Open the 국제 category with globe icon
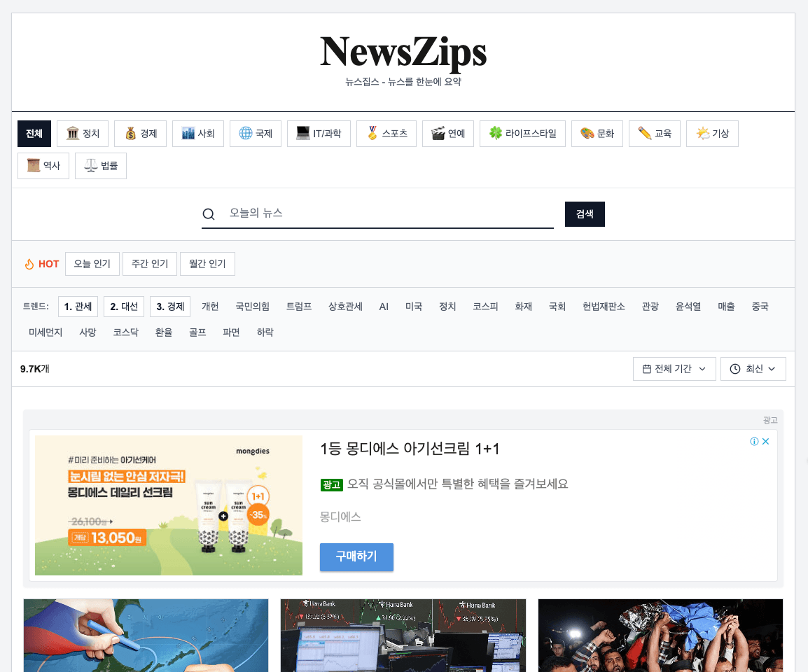This screenshot has height=672, width=808. (255, 134)
